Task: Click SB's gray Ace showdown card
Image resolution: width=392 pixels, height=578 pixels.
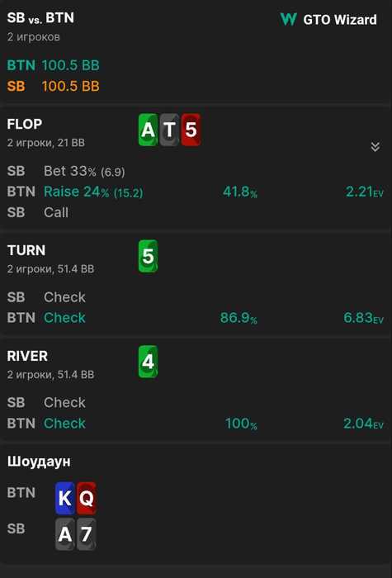Action: (x=65, y=534)
